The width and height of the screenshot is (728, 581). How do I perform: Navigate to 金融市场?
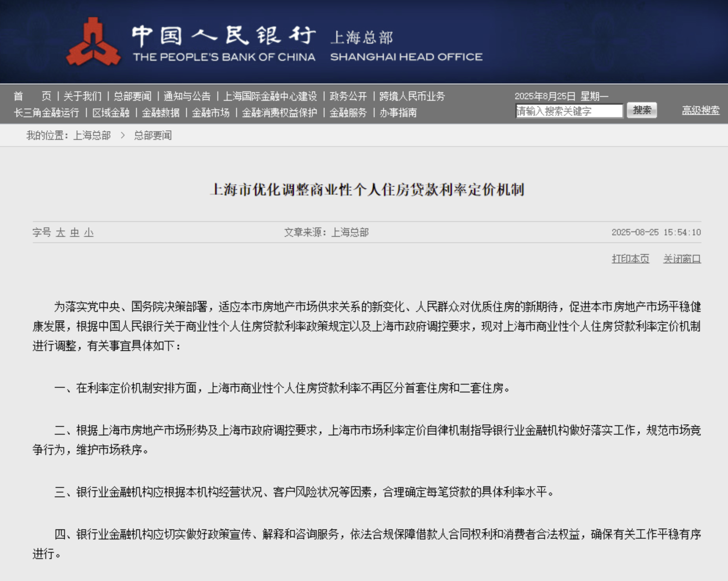(x=211, y=113)
